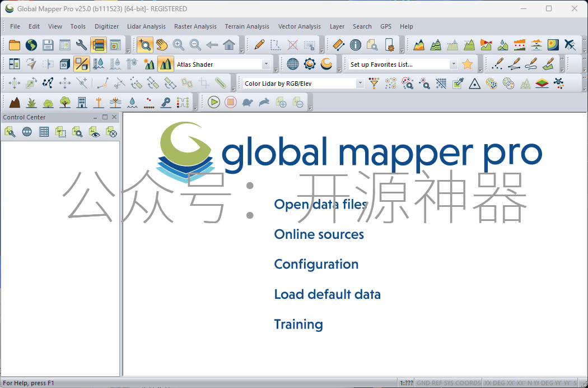
Task: Open the Lidar Analysis menu
Action: coord(146,26)
